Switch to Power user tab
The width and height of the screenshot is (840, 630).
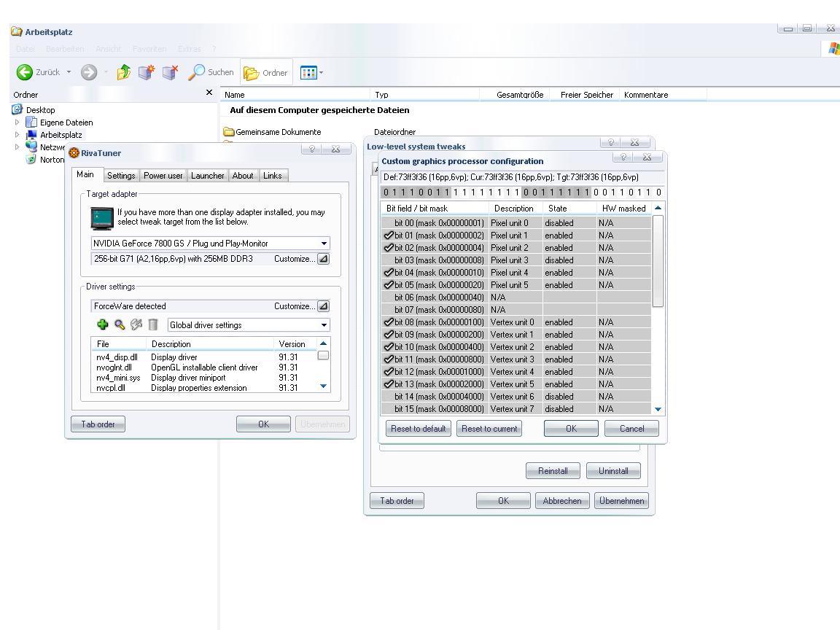[163, 176]
